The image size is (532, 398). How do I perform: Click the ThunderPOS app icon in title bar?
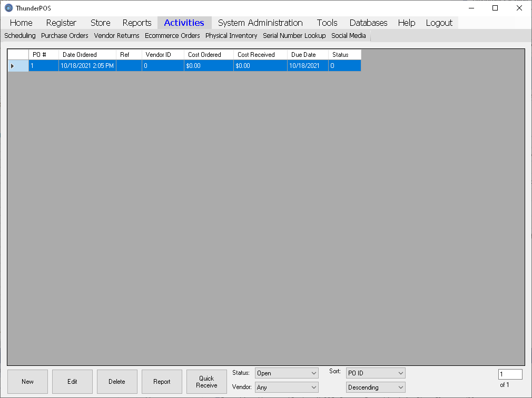click(8, 8)
